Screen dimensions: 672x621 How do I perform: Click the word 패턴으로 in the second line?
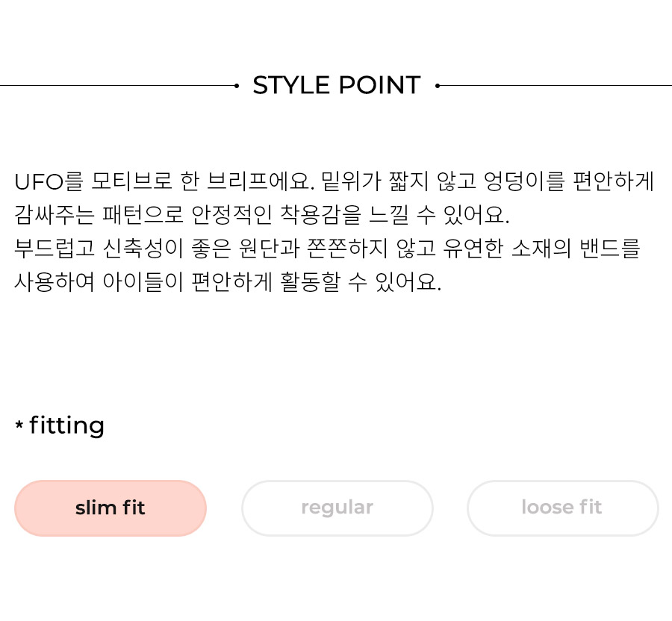(x=143, y=214)
